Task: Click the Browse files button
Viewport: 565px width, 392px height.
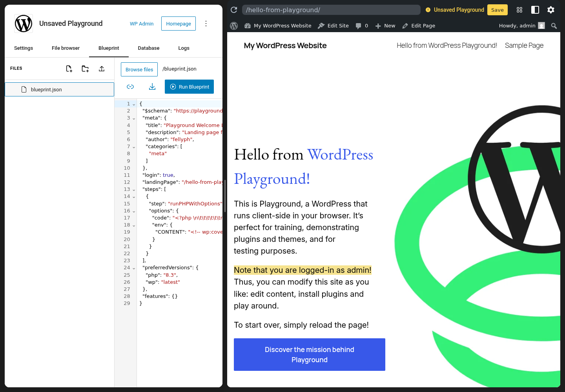Action: (x=139, y=69)
